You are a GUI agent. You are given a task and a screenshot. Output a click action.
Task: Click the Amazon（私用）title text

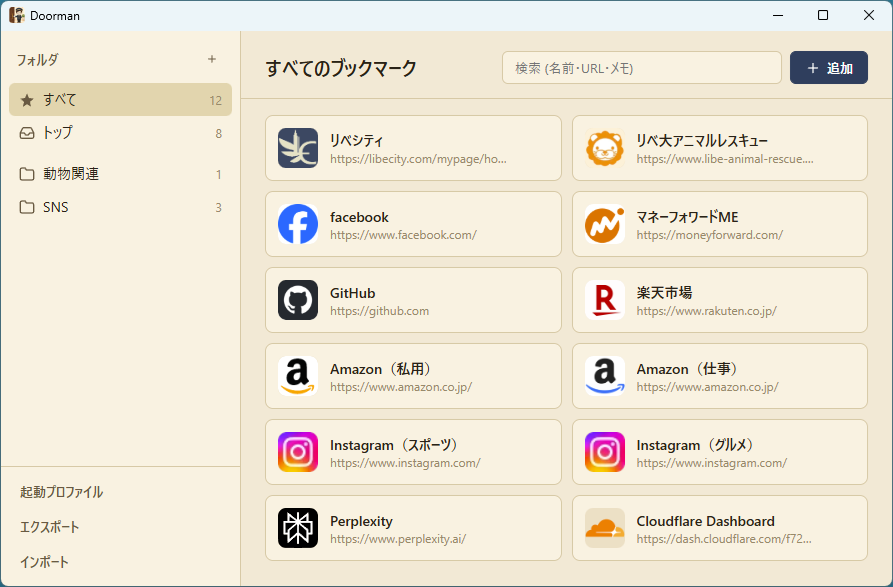[x=383, y=369]
